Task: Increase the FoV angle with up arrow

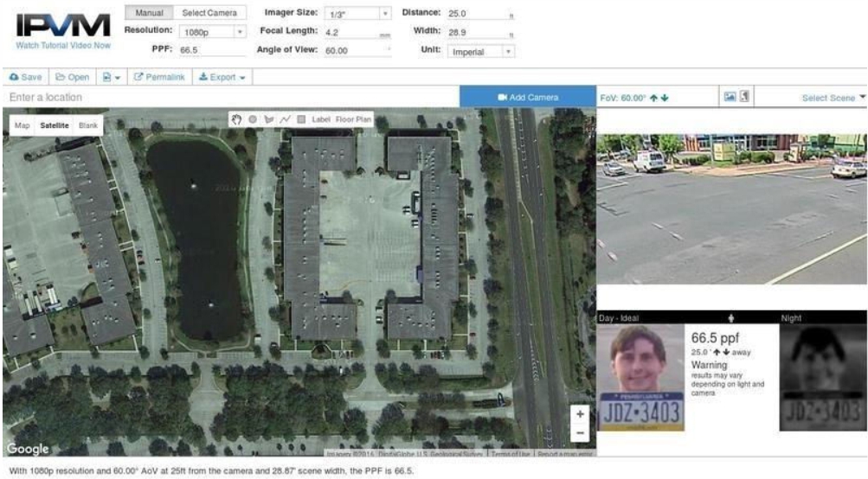Action: pyautogui.click(x=654, y=98)
